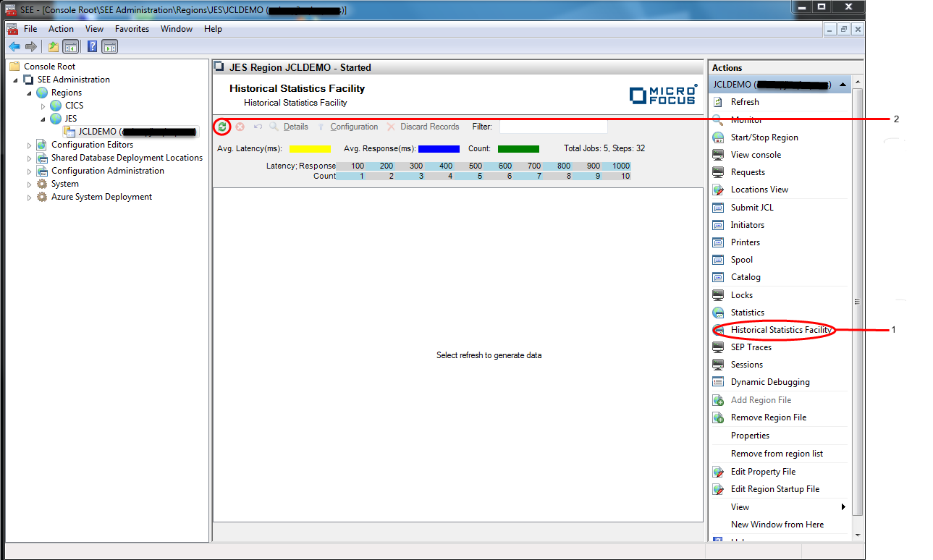Open the Help menu
Screen dimensions: 933x560
213,29
